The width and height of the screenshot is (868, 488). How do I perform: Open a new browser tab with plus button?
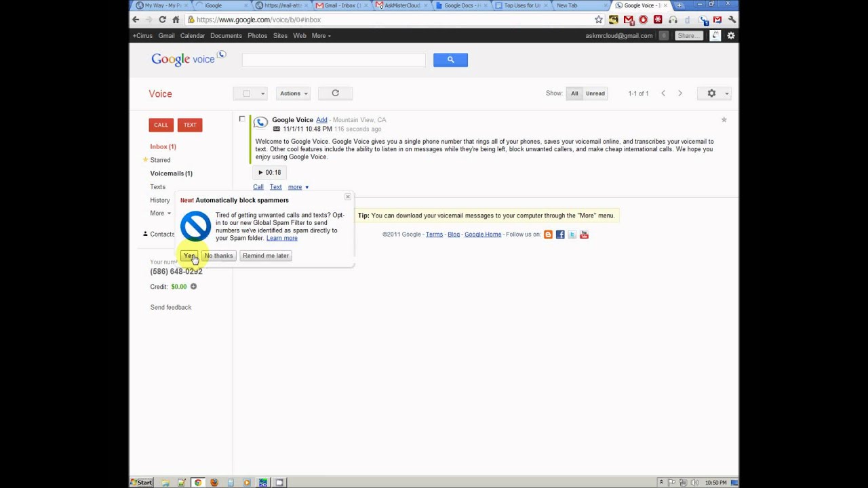[x=680, y=5]
